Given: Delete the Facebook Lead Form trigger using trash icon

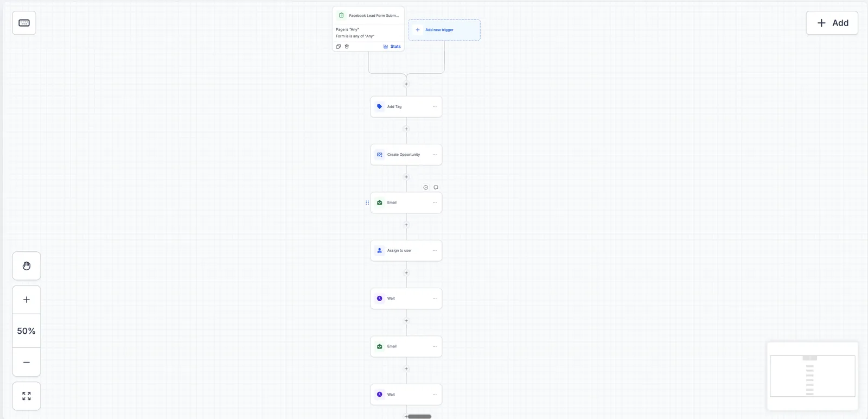Looking at the screenshot, I should coord(347,47).
